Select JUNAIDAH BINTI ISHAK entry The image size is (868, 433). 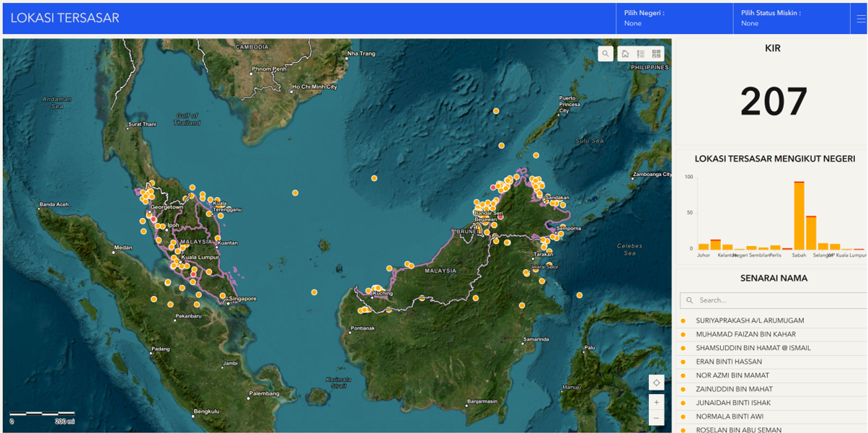pyautogui.click(x=770, y=403)
